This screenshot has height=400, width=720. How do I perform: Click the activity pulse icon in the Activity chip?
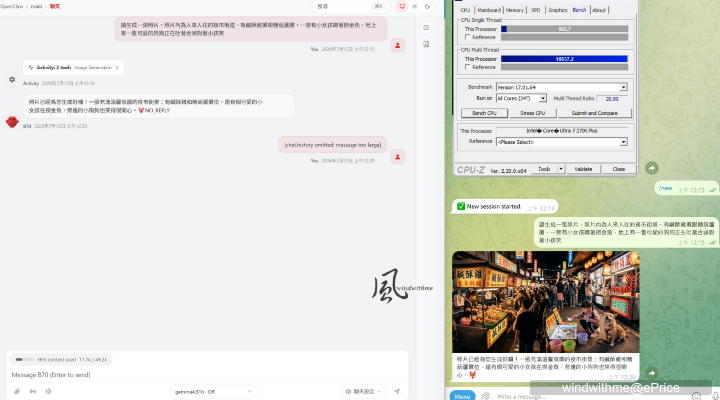(31, 68)
